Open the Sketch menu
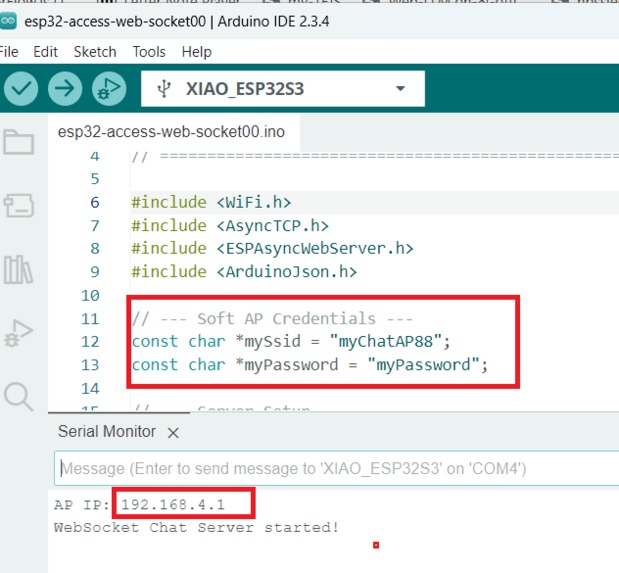619x573 pixels. point(95,52)
